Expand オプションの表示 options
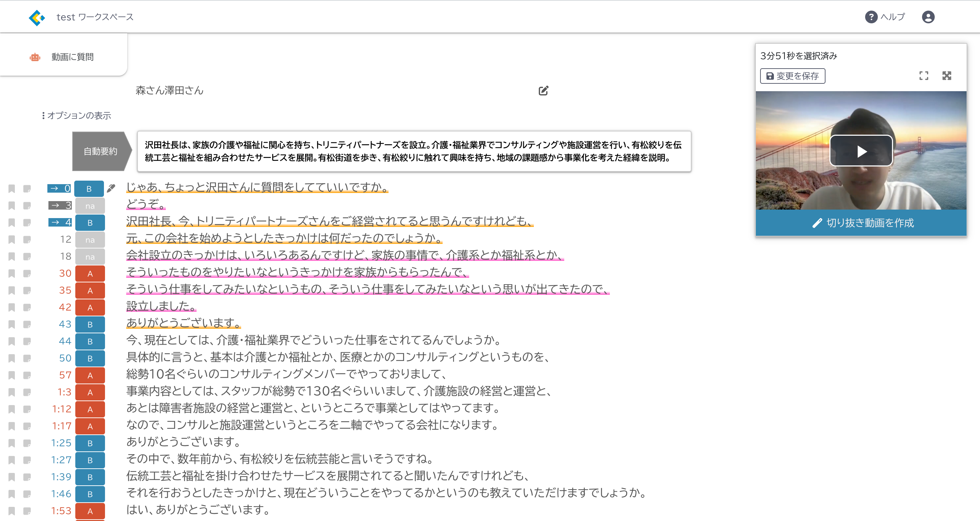The width and height of the screenshot is (980, 521). [76, 116]
